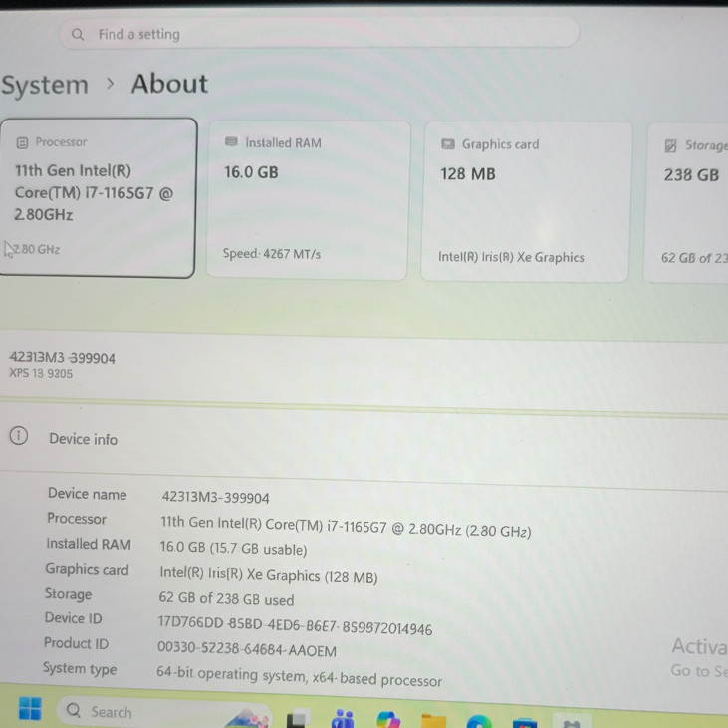Viewport: 728px width, 728px height.
Task: Click the 128 MB value on the Graphics card
Action: 468,174
